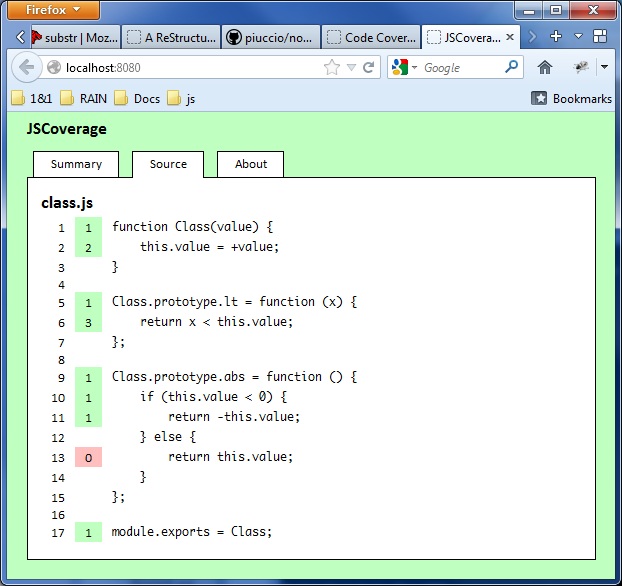
Task: Switch to the Summary tab
Action: (76, 164)
